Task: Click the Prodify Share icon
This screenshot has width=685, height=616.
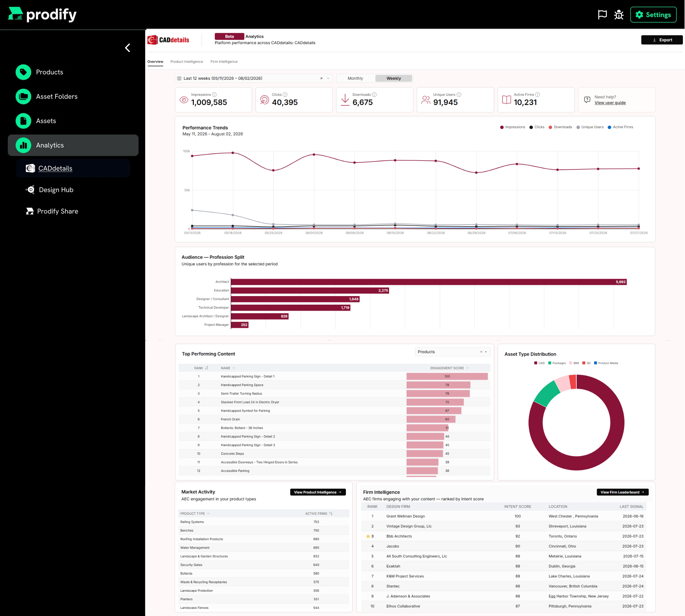Action: 30,211
